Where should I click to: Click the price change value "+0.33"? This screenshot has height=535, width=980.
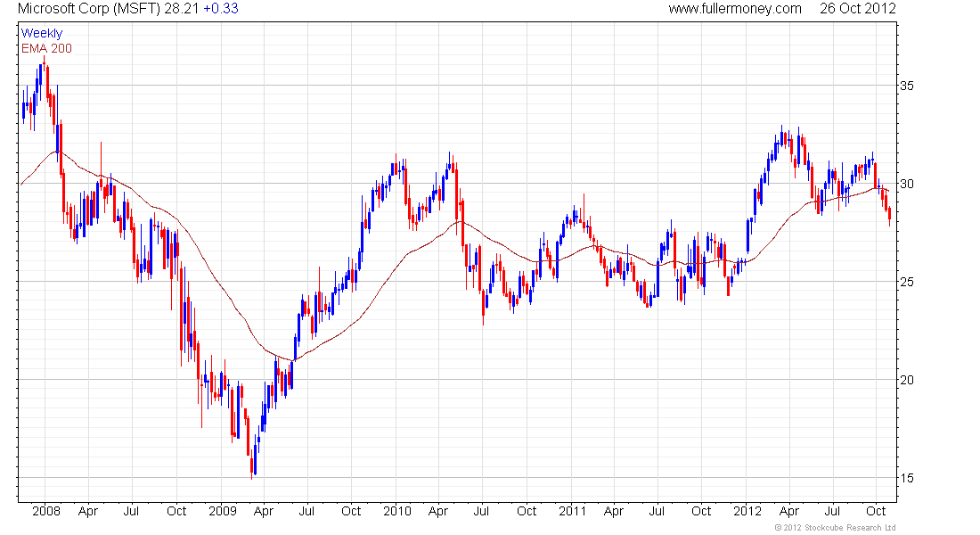(221, 9)
